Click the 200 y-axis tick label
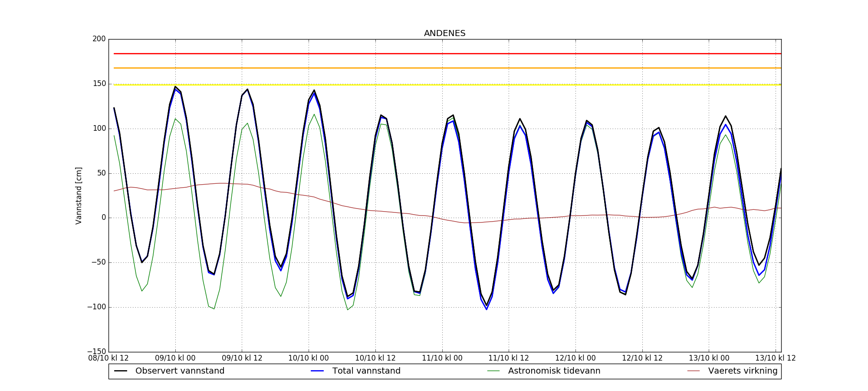Image resolution: width=868 pixels, height=391 pixels. [99, 39]
